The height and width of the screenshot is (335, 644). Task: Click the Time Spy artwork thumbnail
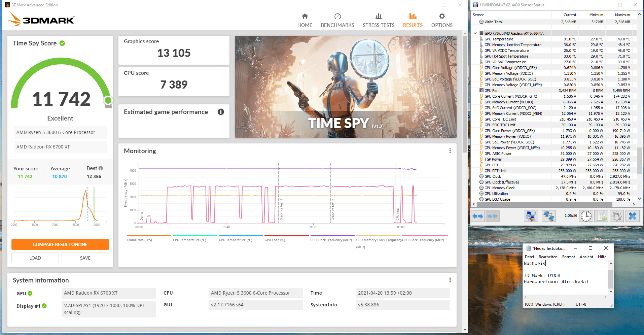346,87
